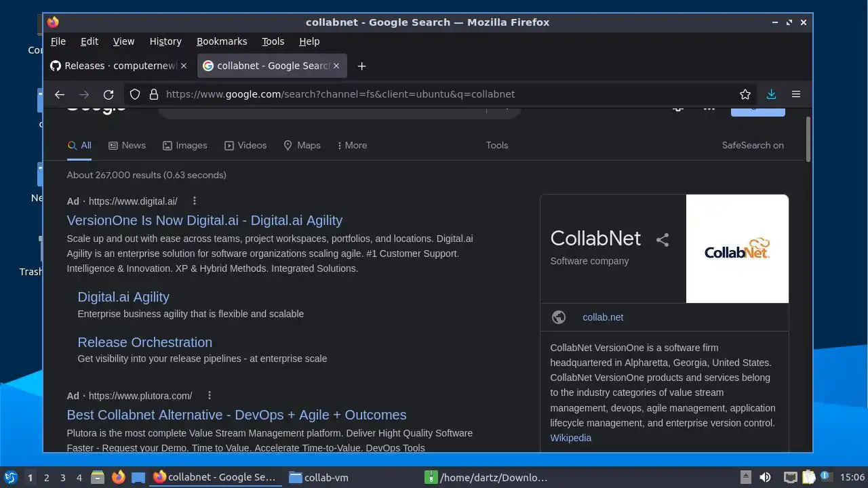
Task: Open a new browser tab
Action: coord(361,66)
